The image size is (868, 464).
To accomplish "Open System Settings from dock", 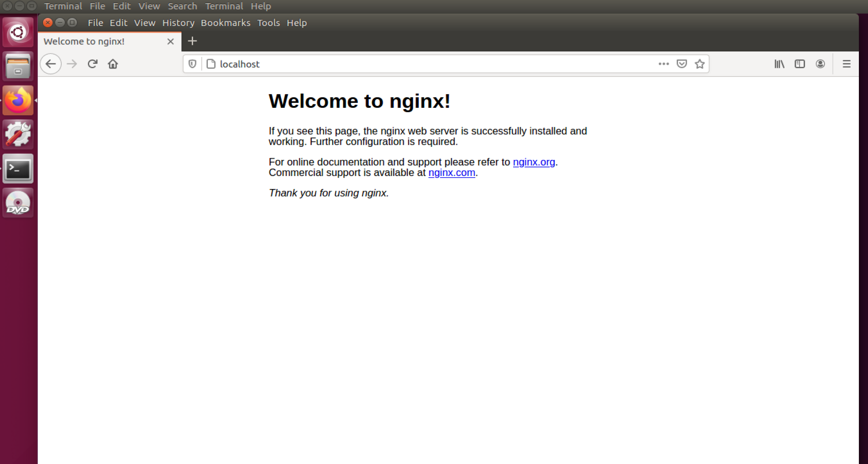I will point(18,134).
